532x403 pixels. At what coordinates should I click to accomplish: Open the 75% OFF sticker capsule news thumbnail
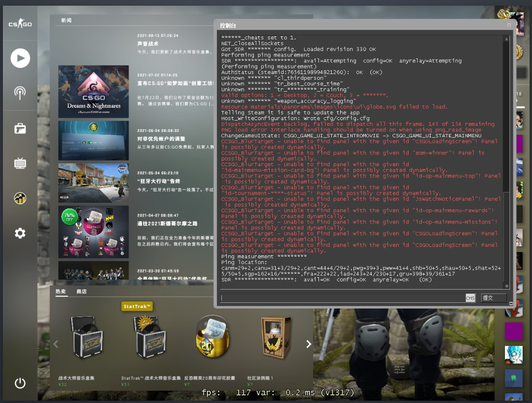[x=93, y=232]
